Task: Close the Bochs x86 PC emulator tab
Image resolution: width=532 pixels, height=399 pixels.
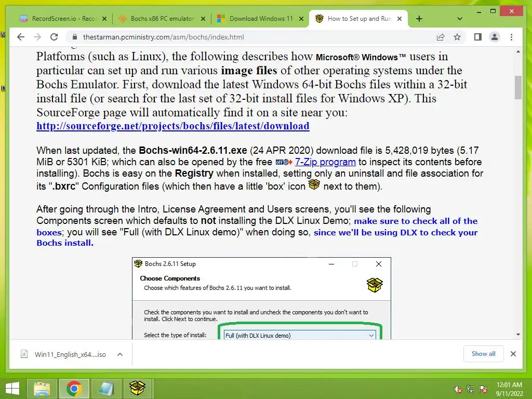Action: click(x=203, y=19)
